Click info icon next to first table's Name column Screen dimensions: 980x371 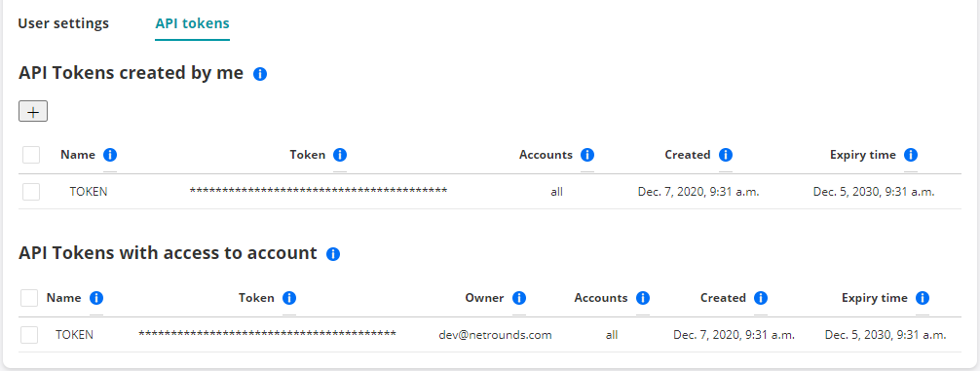(x=110, y=155)
